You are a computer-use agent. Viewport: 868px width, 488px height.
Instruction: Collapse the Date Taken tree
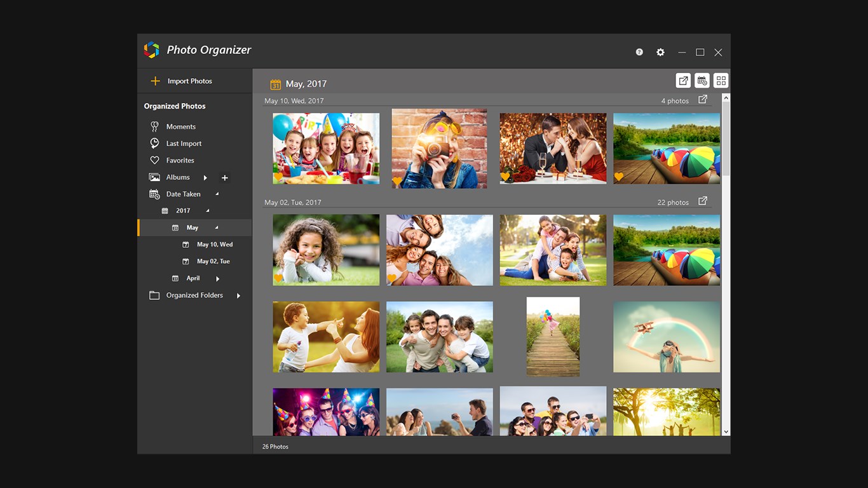[217, 194]
